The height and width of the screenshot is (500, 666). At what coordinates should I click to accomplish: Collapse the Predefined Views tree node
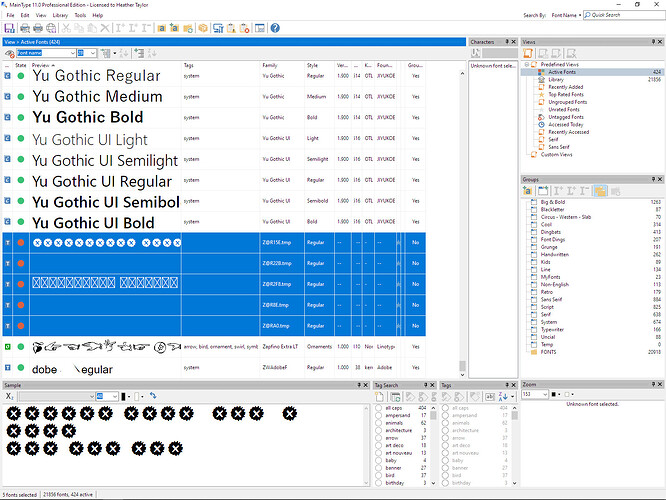[527, 65]
